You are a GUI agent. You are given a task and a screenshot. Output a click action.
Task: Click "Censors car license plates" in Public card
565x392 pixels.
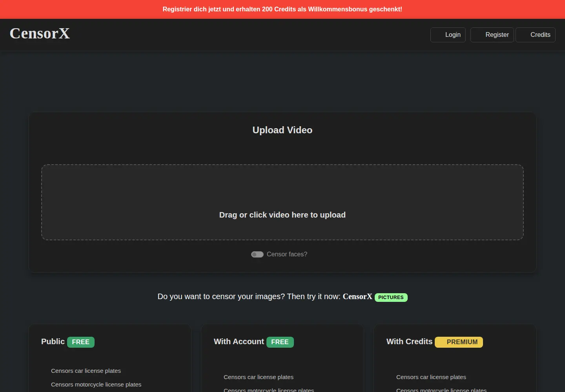tap(86, 371)
